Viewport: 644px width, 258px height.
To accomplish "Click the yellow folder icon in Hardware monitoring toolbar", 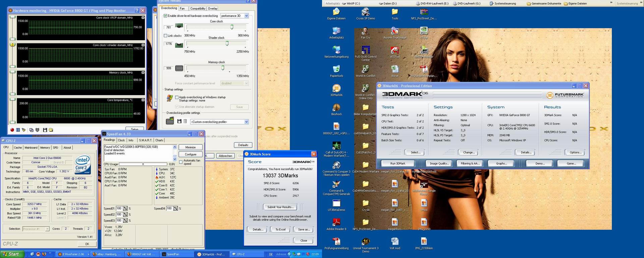I will (51, 130).
